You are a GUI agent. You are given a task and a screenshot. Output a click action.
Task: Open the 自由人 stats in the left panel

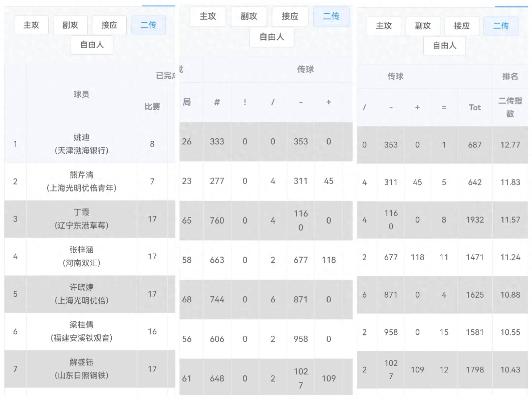[92, 45]
